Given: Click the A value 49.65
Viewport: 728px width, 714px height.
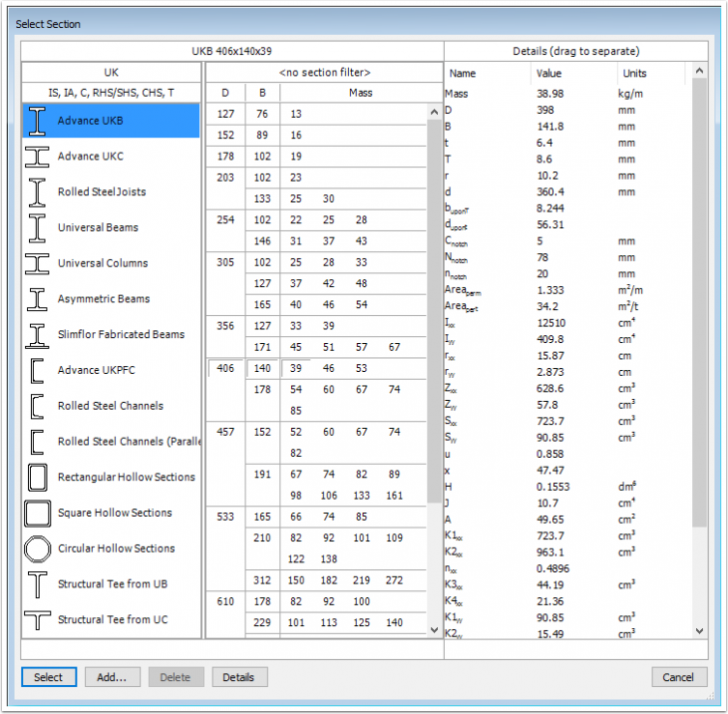Looking at the screenshot, I should point(550,520).
